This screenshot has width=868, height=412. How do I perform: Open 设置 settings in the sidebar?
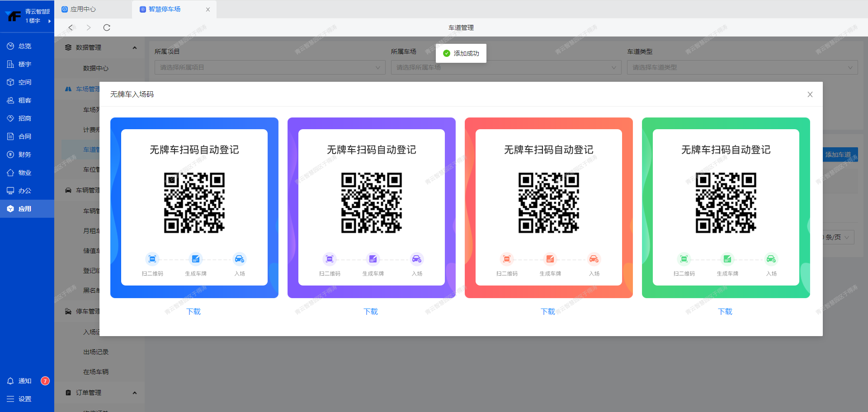pyautogui.click(x=25, y=399)
